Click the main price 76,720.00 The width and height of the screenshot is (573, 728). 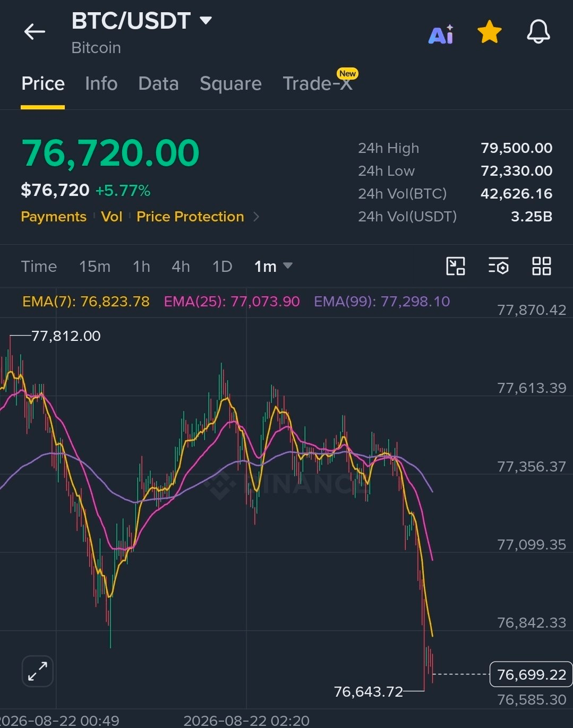click(110, 153)
